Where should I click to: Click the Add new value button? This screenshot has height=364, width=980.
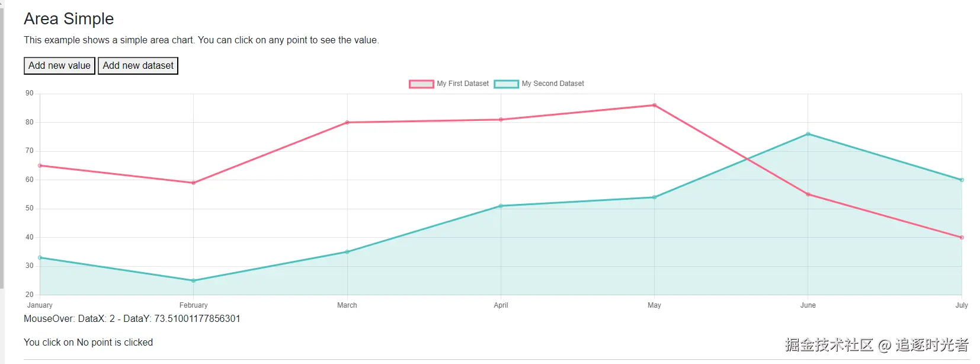tap(59, 66)
